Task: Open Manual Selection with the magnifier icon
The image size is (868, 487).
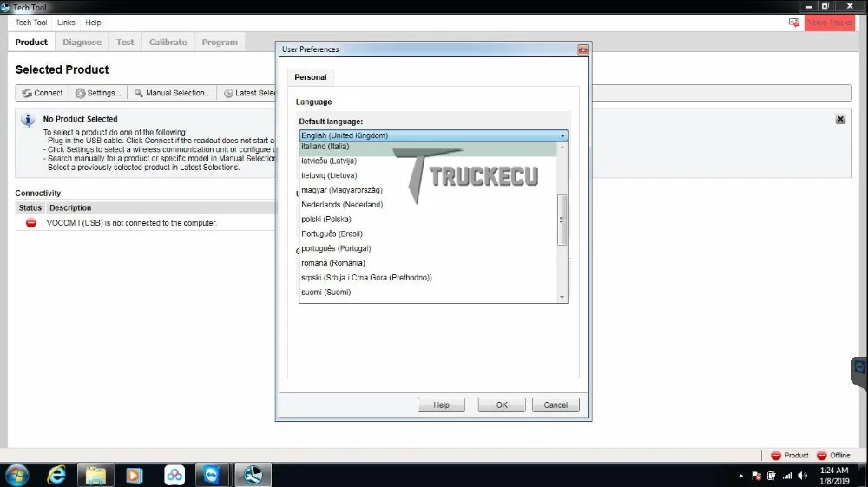Action: [x=172, y=93]
